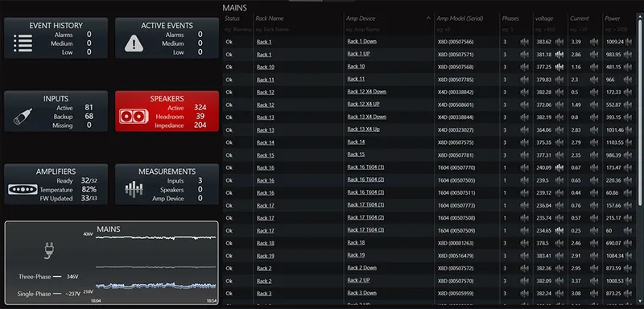Image resolution: width=644 pixels, height=309 pixels.
Task: Click the Three-Phase legend entry in Mains
Action: coord(48,277)
